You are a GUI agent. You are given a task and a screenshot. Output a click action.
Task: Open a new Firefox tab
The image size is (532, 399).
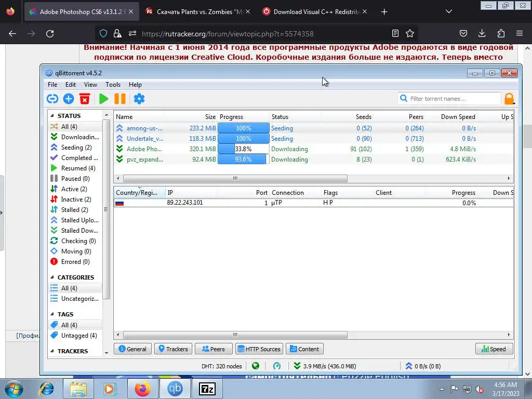coord(384,12)
